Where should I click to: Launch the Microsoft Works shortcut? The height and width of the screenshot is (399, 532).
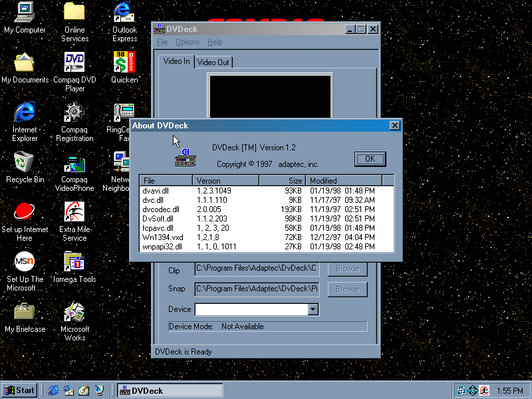click(x=74, y=321)
